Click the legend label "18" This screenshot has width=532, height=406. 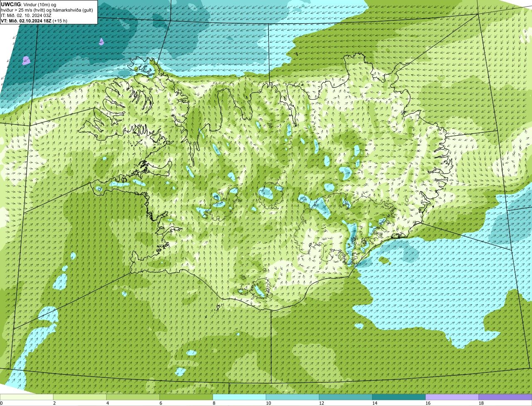point(481,403)
